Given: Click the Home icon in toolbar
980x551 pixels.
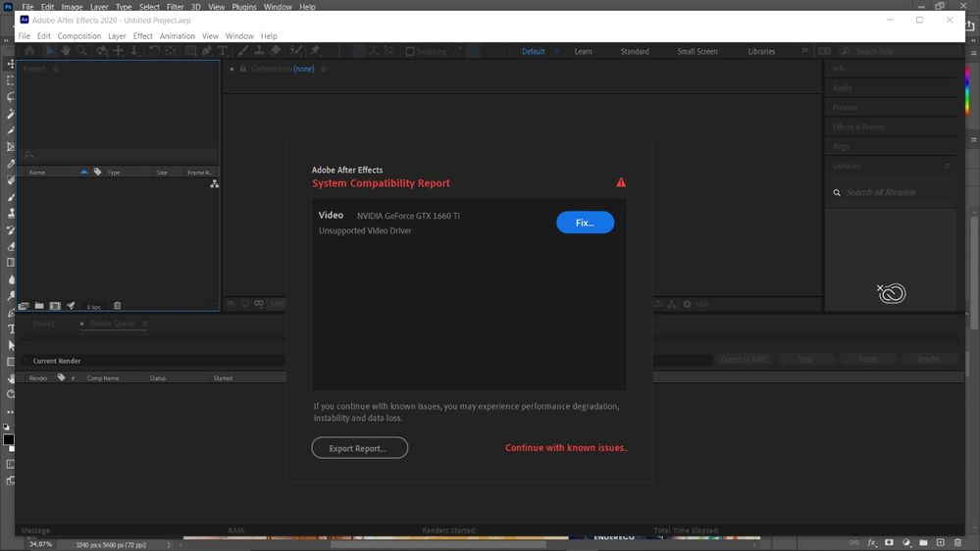Looking at the screenshot, I should pyautogui.click(x=29, y=51).
